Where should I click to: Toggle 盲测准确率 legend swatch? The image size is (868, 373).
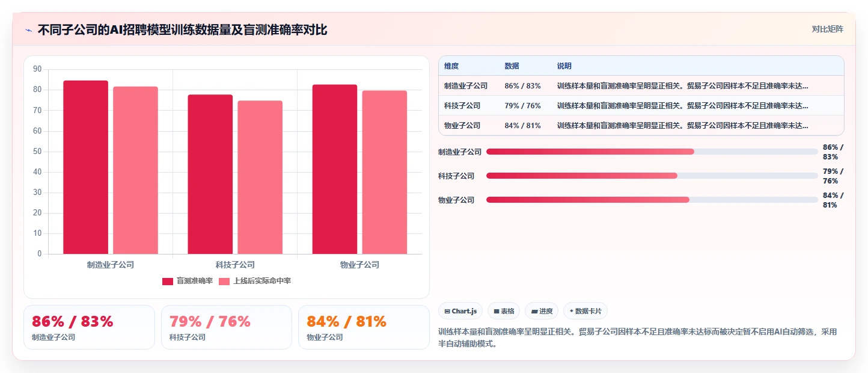168,281
